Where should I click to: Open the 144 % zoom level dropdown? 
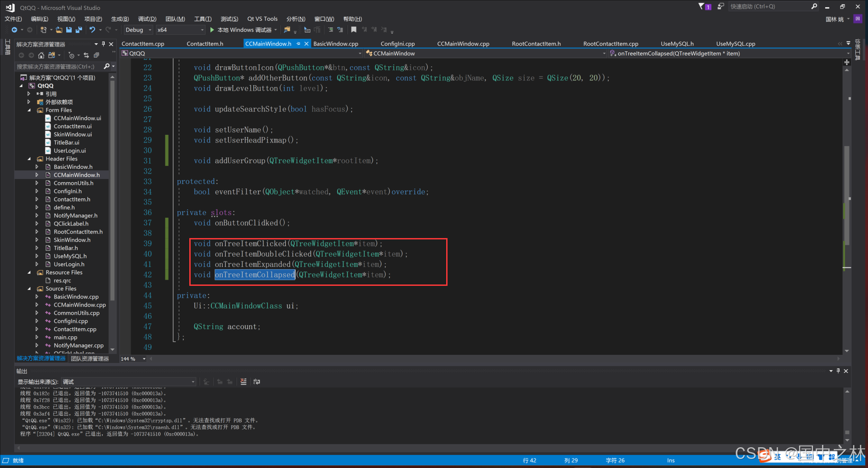point(144,359)
